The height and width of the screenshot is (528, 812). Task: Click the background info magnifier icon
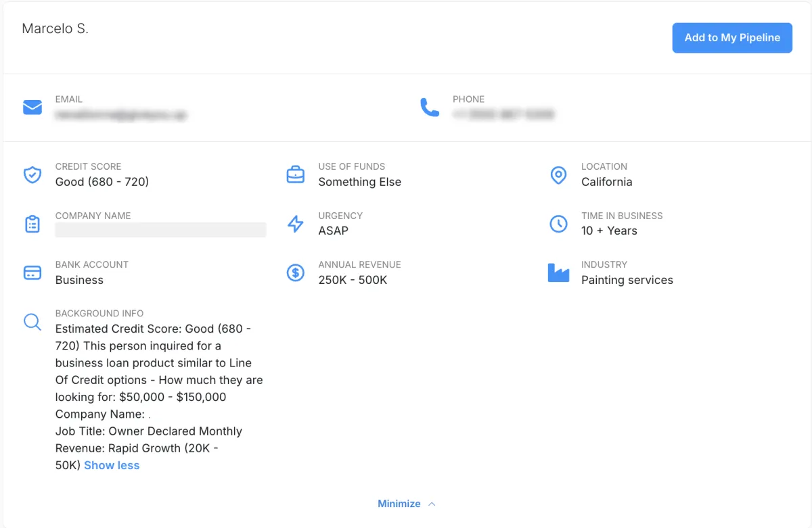pos(32,322)
